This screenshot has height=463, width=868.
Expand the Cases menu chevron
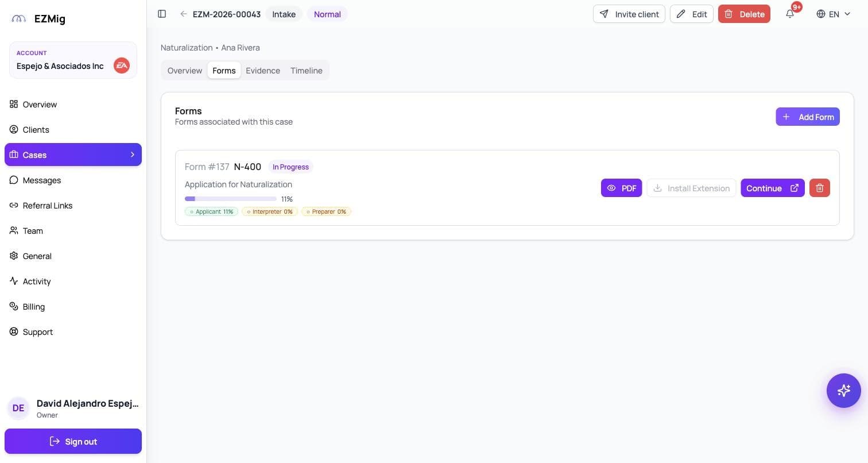click(x=133, y=155)
